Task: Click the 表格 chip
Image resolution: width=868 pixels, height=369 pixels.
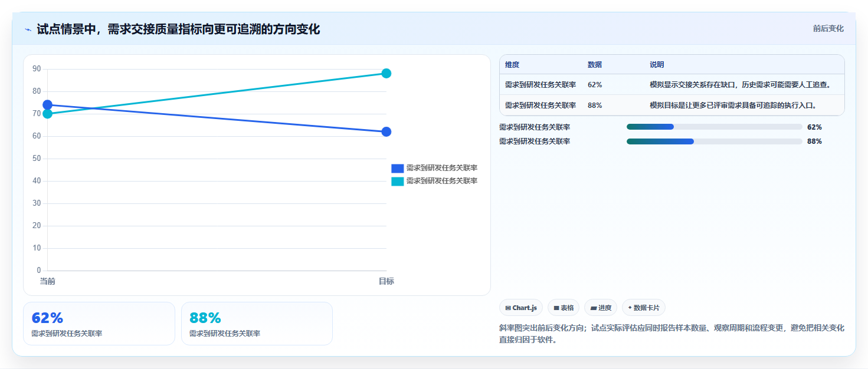Action: click(x=564, y=308)
